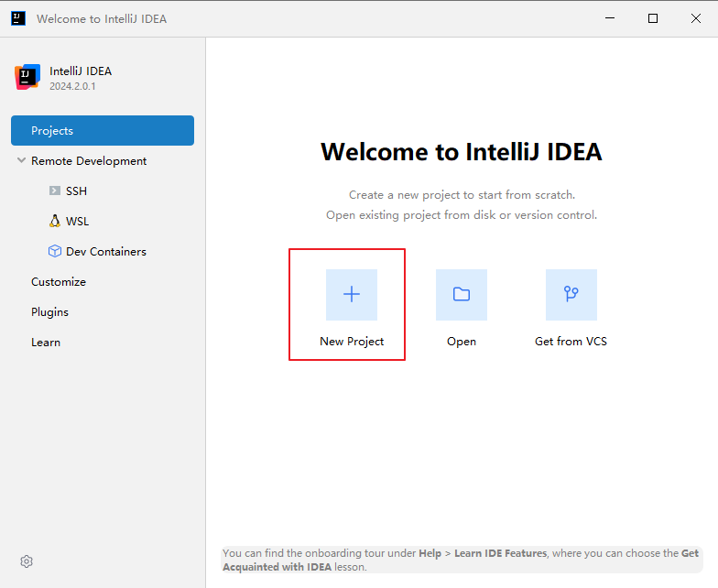Open the Learn tab
Image resolution: width=718 pixels, height=588 pixels.
click(x=46, y=343)
